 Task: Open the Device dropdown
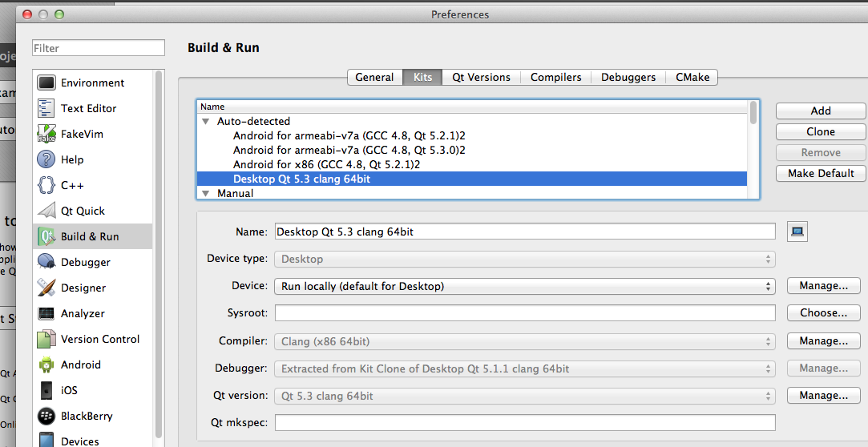pos(525,286)
